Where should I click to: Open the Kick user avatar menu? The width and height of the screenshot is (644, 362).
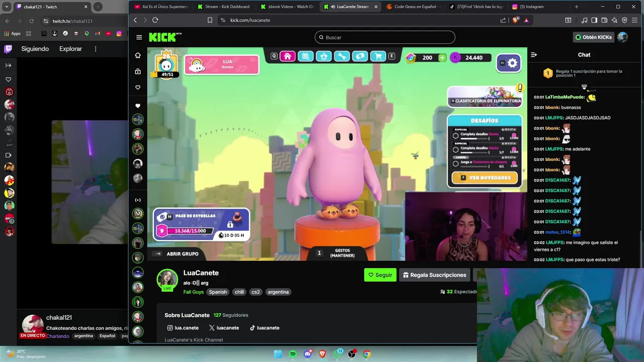tap(622, 37)
